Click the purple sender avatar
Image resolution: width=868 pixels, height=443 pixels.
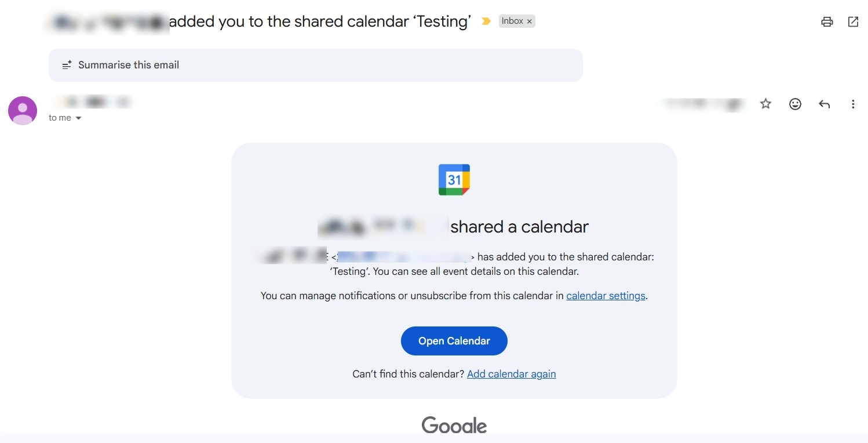pos(23,110)
